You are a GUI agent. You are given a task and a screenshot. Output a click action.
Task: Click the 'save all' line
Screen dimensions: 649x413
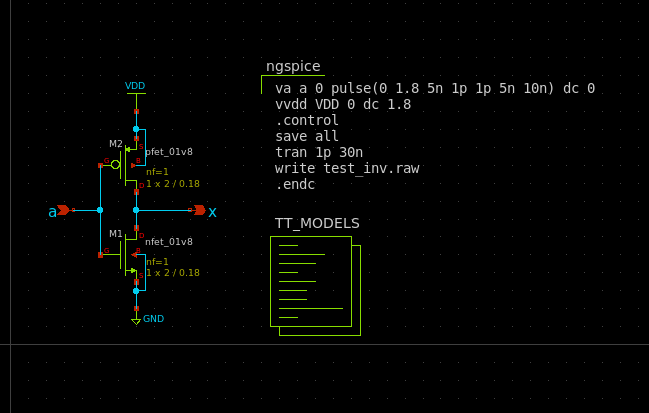pos(307,137)
